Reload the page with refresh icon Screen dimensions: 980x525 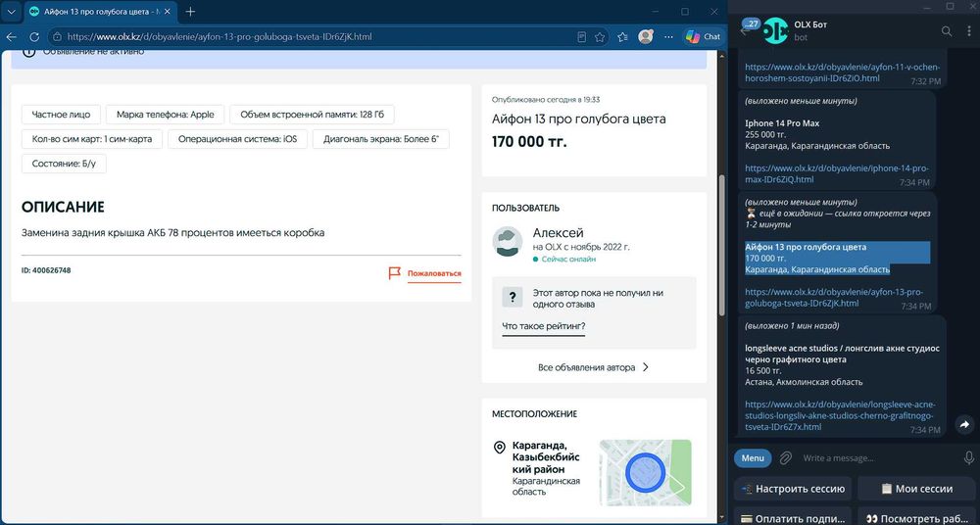(x=34, y=37)
